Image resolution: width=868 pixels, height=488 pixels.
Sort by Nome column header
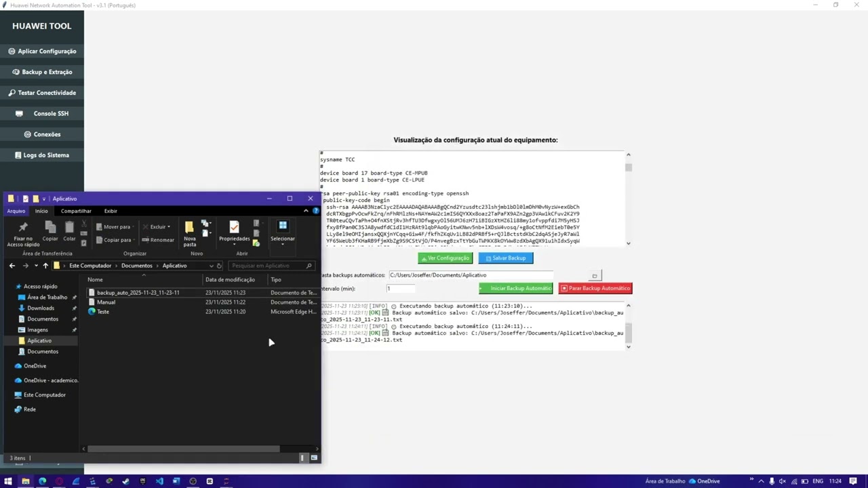[95, 280]
